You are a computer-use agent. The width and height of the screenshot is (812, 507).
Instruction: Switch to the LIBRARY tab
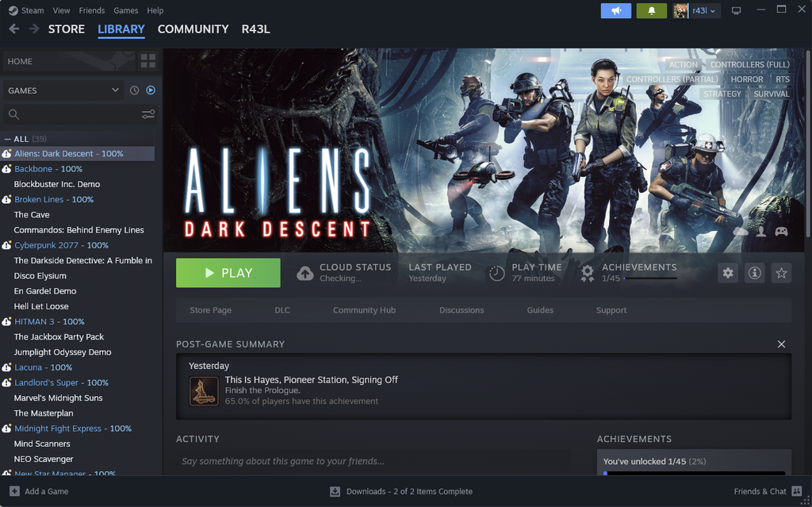[x=121, y=29]
